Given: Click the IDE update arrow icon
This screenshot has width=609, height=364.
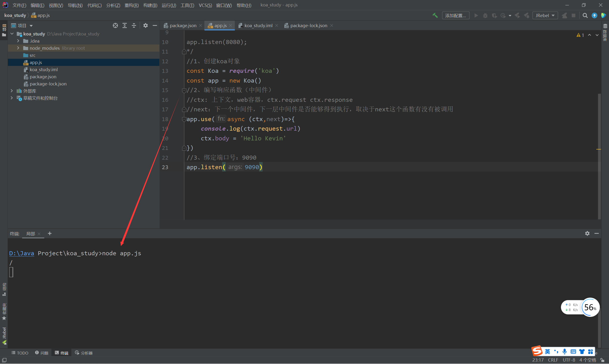Looking at the screenshot, I should [594, 15].
